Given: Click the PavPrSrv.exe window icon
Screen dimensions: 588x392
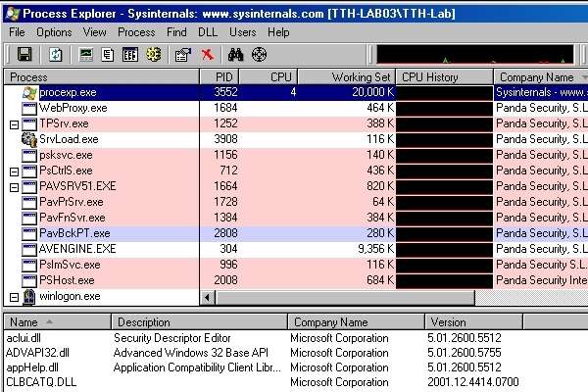Looking at the screenshot, I should pyautogui.click(x=29, y=202).
